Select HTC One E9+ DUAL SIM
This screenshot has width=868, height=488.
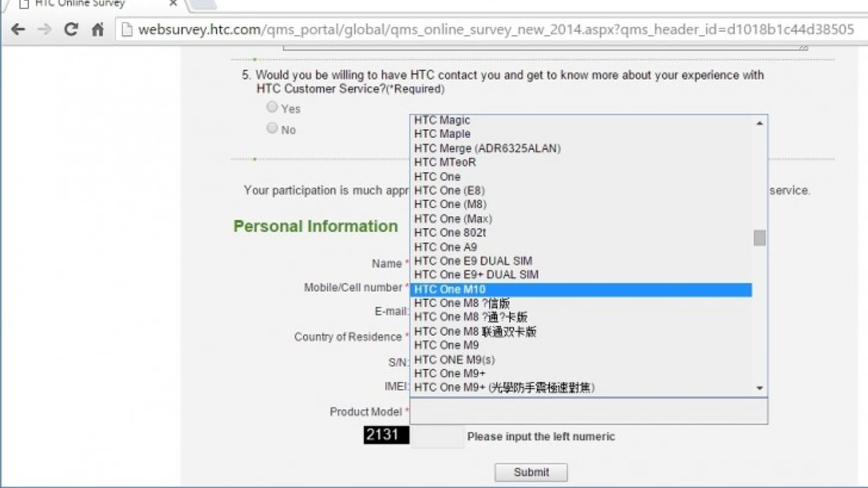coord(581,275)
